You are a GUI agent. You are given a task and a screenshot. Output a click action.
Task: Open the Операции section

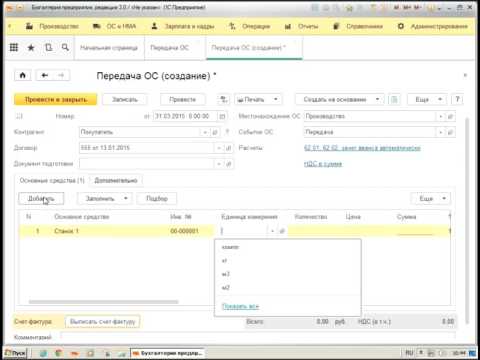[249, 26]
